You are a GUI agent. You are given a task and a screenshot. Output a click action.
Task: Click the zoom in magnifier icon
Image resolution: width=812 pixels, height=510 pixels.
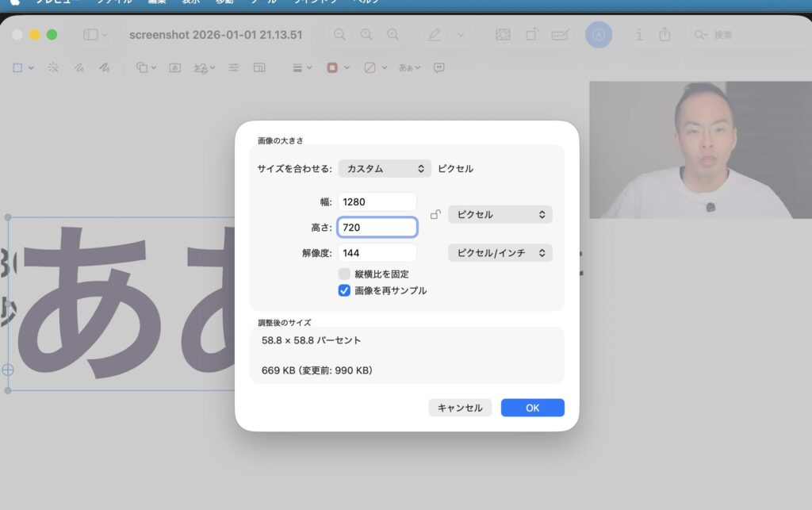tap(393, 35)
